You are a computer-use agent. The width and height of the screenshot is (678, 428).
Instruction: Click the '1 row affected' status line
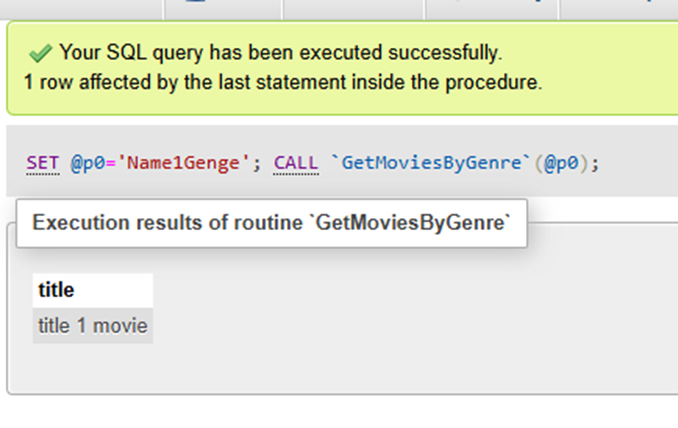click(x=283, y=82)
